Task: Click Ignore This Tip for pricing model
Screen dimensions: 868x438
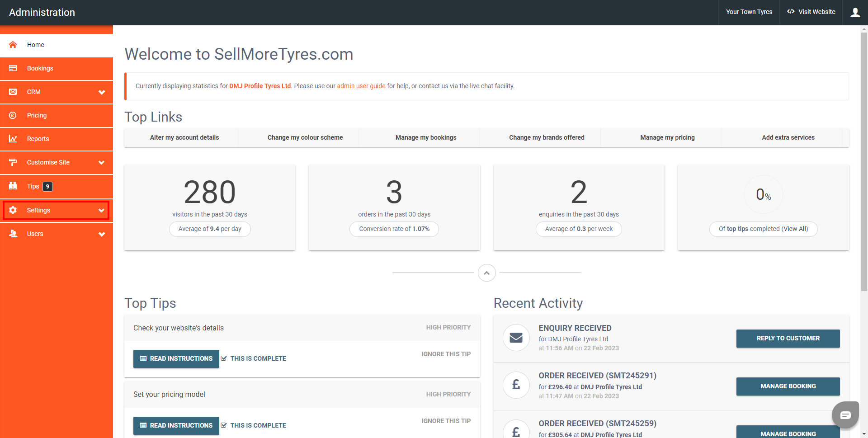Action: (x=446, y=421)
